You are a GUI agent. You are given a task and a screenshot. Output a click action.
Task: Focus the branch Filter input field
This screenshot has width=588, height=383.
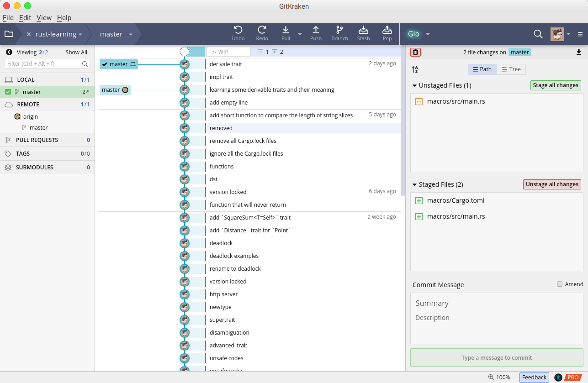tap(44, 64)
